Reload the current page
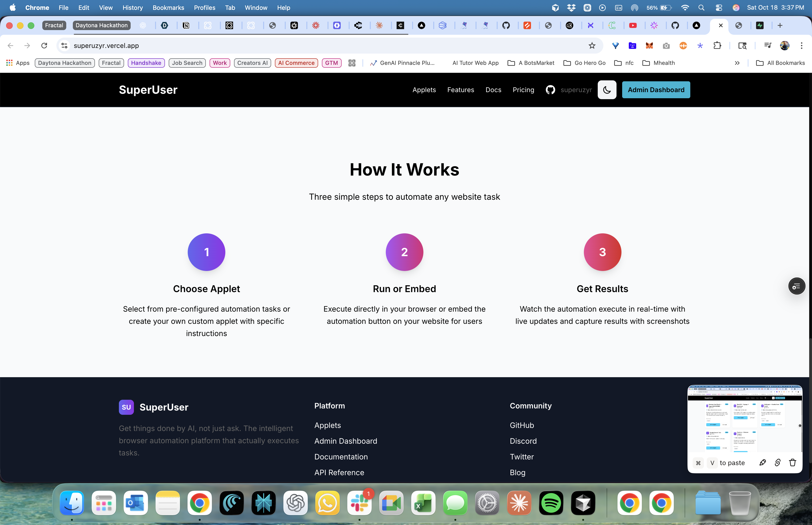 pos(44,46)
